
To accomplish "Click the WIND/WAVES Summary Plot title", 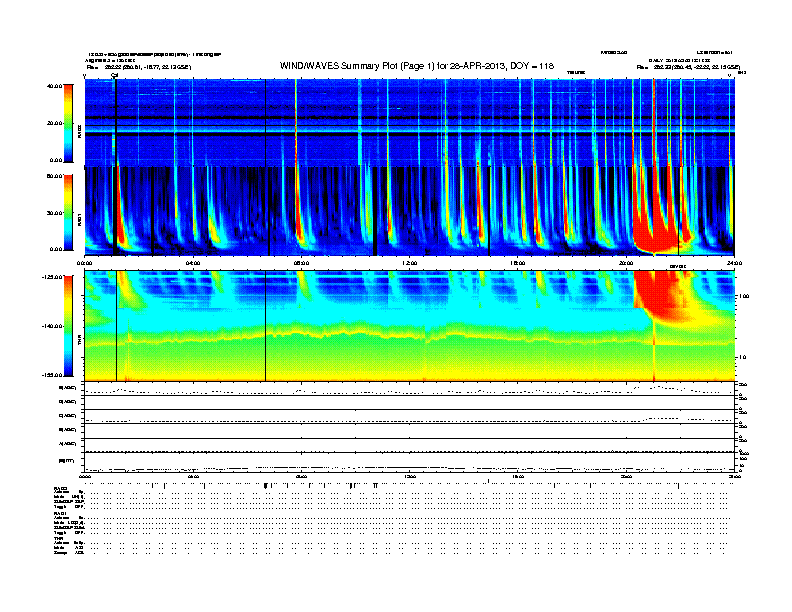I will pos(417,66).
